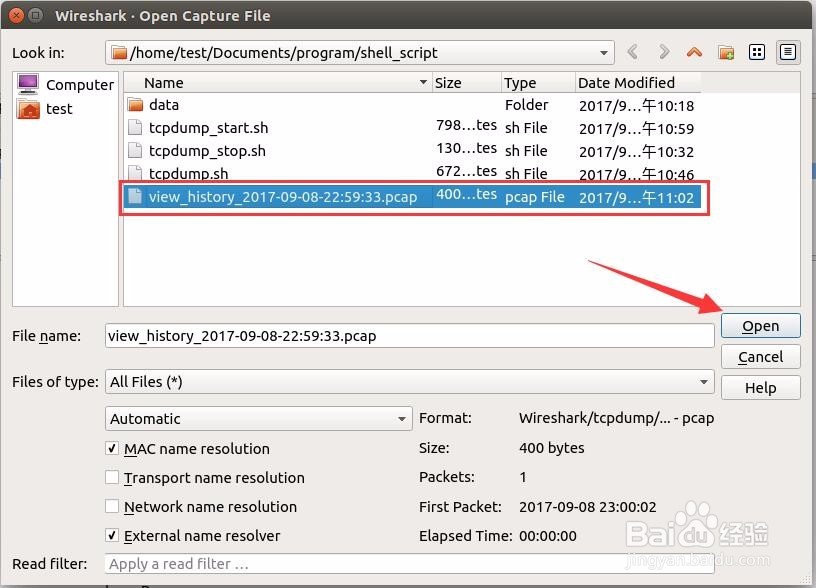The height and width of the screenshot is (588, 816).
Task: Select Computer in the sidebar
Action: point(65,84)
